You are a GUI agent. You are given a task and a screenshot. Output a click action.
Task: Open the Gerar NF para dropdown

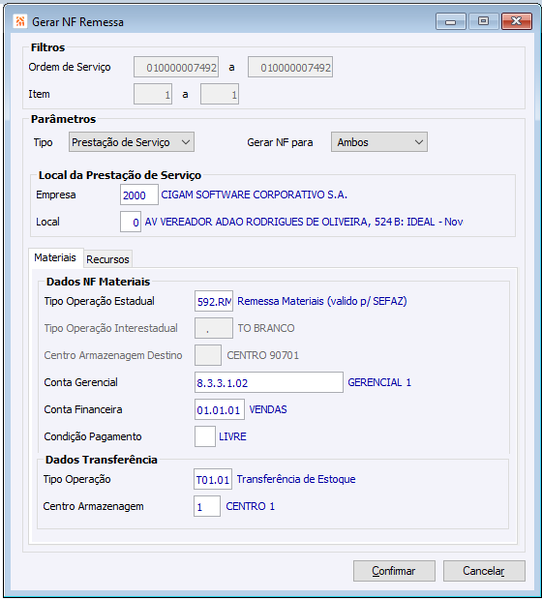tap(379, 142)
